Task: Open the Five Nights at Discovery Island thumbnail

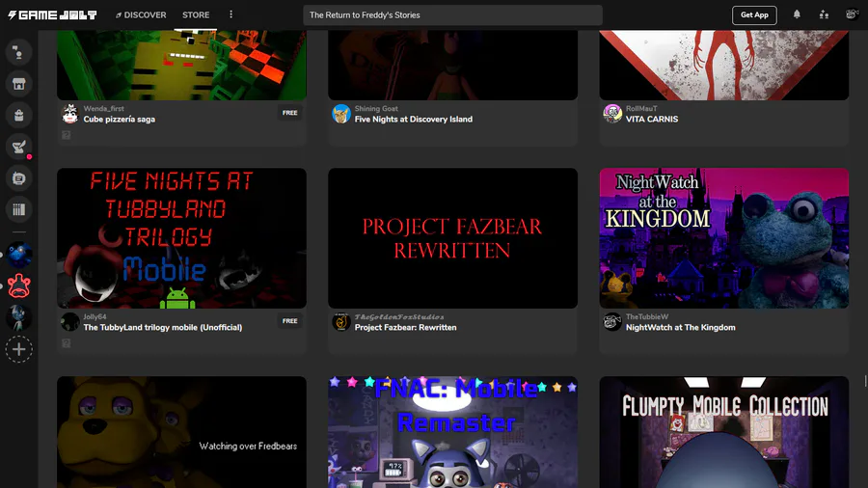Action: (x=453, y=66)
